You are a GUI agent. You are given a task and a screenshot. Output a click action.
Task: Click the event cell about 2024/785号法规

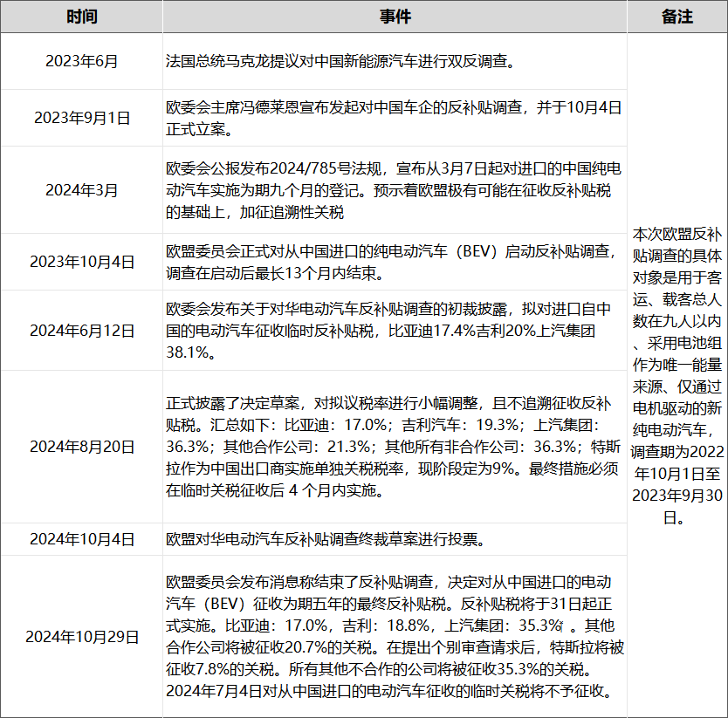coord(395,189)
